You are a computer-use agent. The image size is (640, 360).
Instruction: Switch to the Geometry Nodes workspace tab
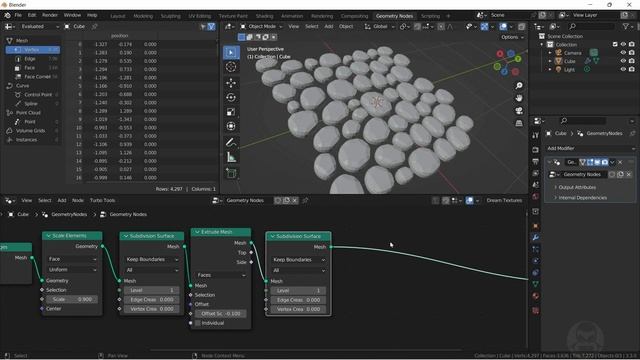[394, 16]
